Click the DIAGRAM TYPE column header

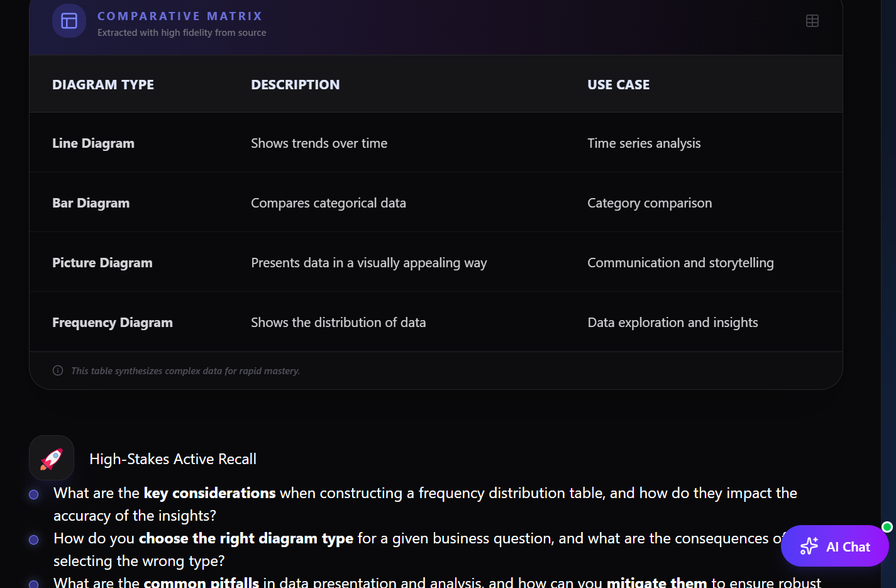(x=103, y=84)
